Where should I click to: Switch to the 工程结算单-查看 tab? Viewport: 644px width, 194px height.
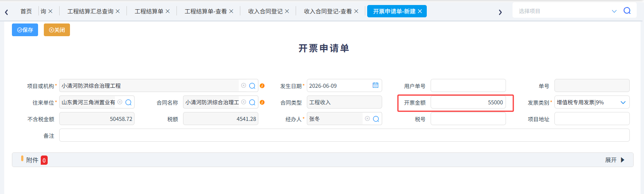(206, 12)
